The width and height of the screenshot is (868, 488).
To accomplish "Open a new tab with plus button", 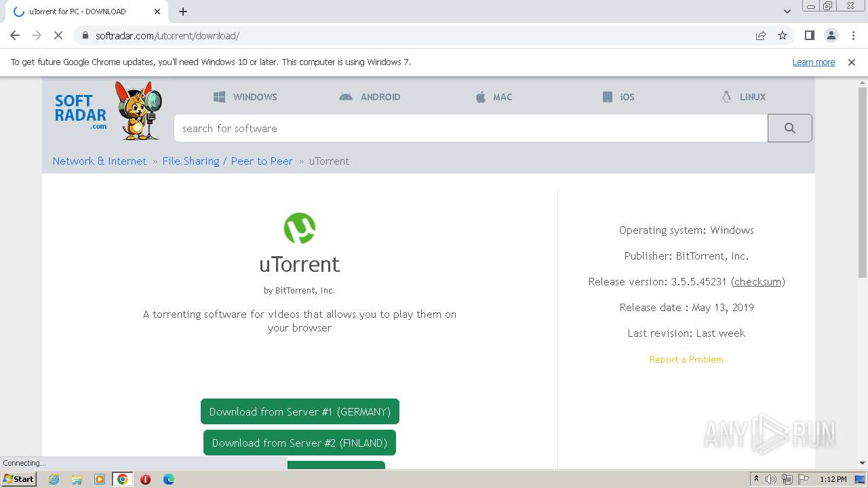I will pyautogui.click(x=183, y=12).
